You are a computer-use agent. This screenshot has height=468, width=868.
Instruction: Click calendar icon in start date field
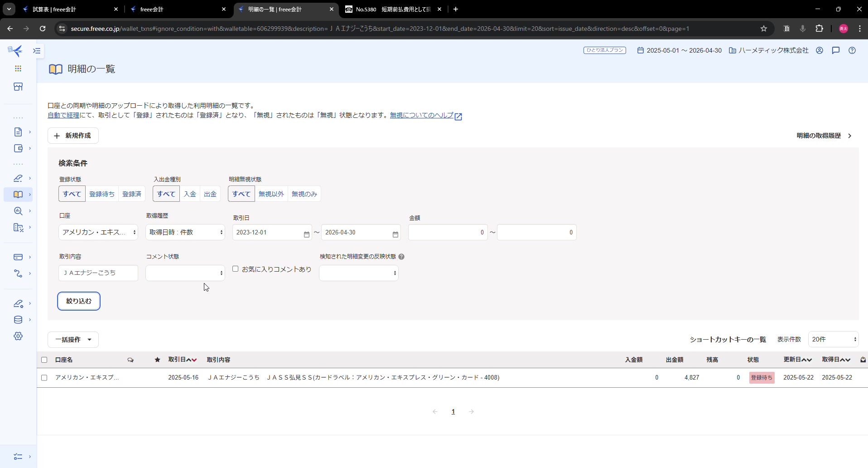pyautogui.click(x=306, y=234)
